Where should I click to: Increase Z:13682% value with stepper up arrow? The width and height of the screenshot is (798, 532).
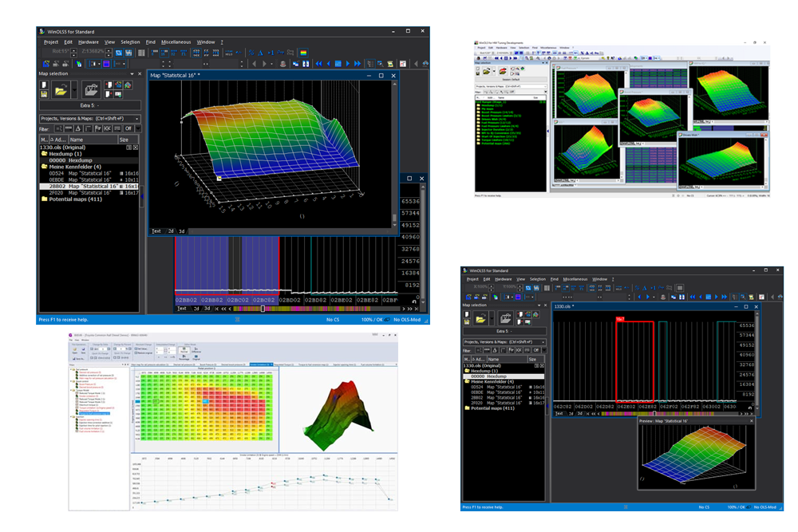click(x=109, y=51)
